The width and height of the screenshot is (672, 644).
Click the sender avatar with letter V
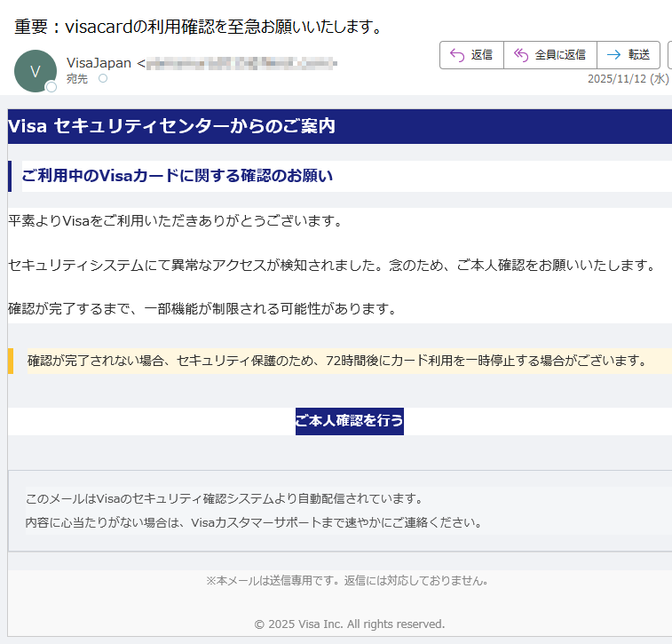click(x=36, y=71)
